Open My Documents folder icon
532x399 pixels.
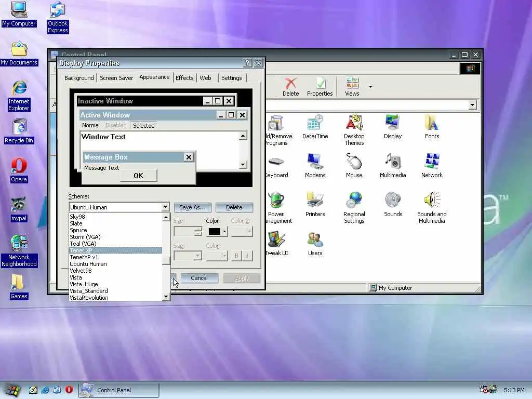click(19, 54)
